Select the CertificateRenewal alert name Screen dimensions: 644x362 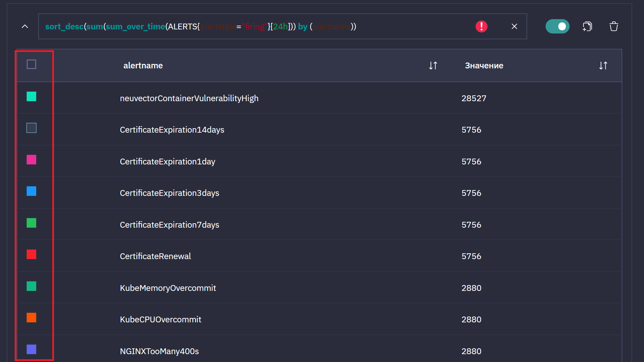[155, 256]
